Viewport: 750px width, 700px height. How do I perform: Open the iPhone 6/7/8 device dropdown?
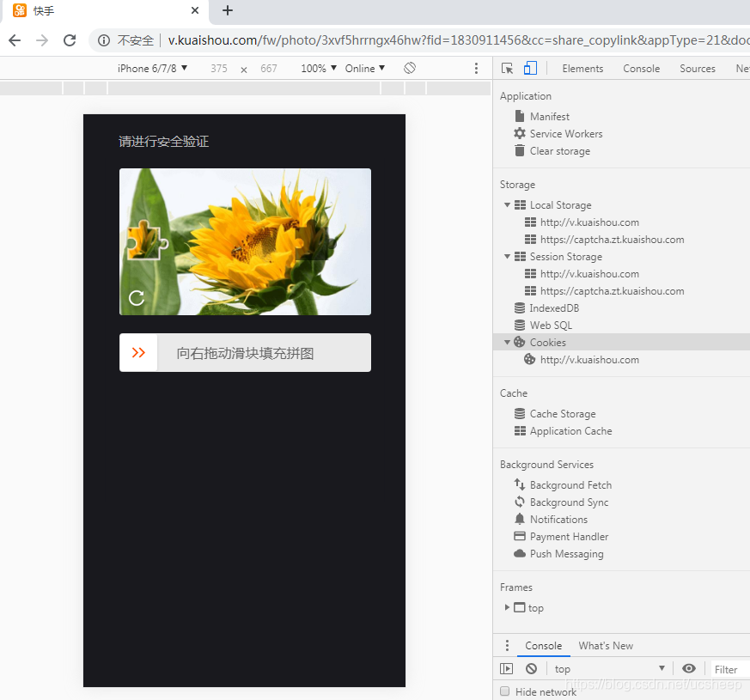point(152,69)
